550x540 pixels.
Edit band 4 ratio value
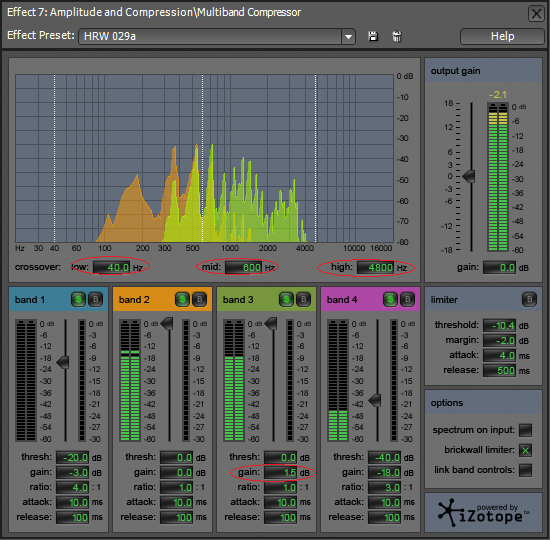[384, 487]
